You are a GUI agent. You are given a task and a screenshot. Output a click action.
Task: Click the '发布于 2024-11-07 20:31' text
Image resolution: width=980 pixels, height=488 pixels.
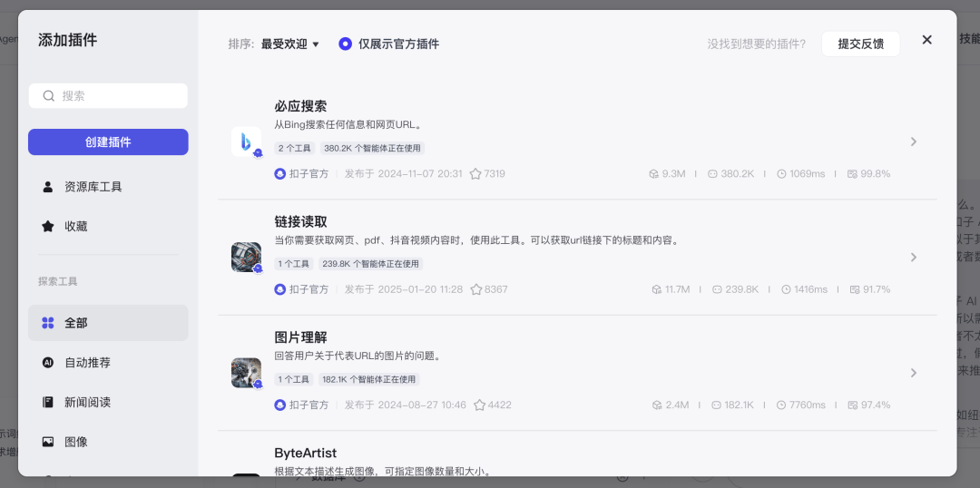click(x=404, y=174)
